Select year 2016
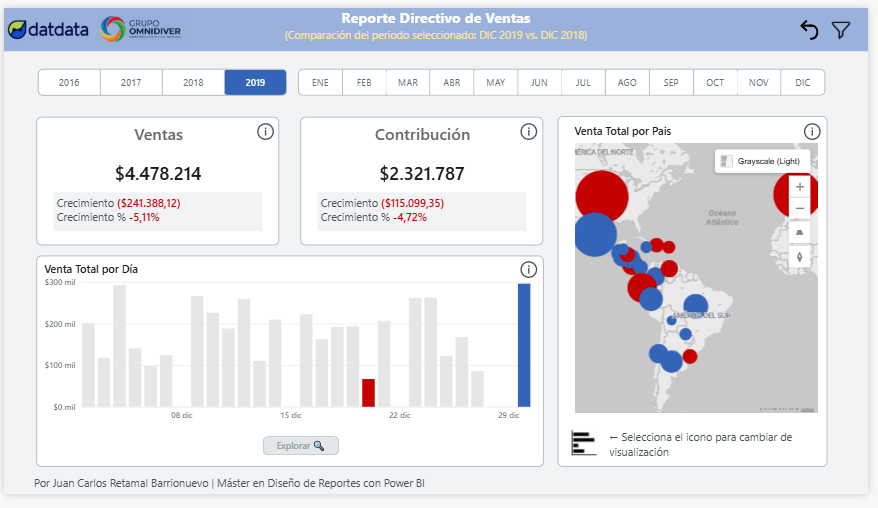Screen dimensions: 878x508 click(69, 82)
